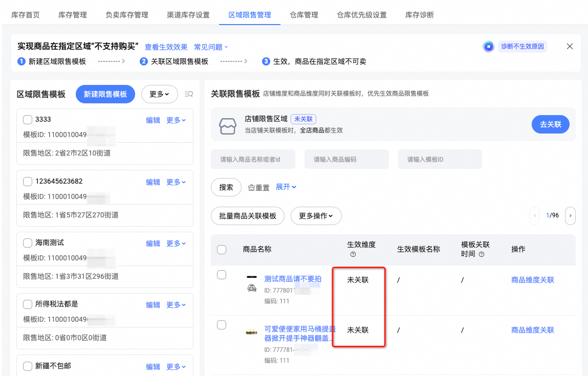The height and width of the screenshot is (376, 588).
Task: Expand more search filters via 展开
Action: tap(286, 187)
